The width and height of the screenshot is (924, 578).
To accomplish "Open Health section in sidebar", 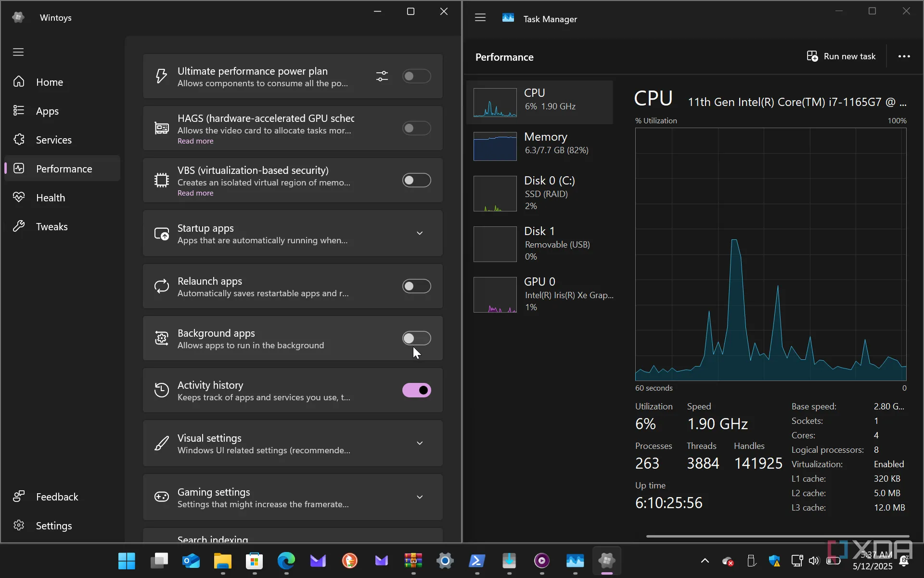I will point(50,197).
